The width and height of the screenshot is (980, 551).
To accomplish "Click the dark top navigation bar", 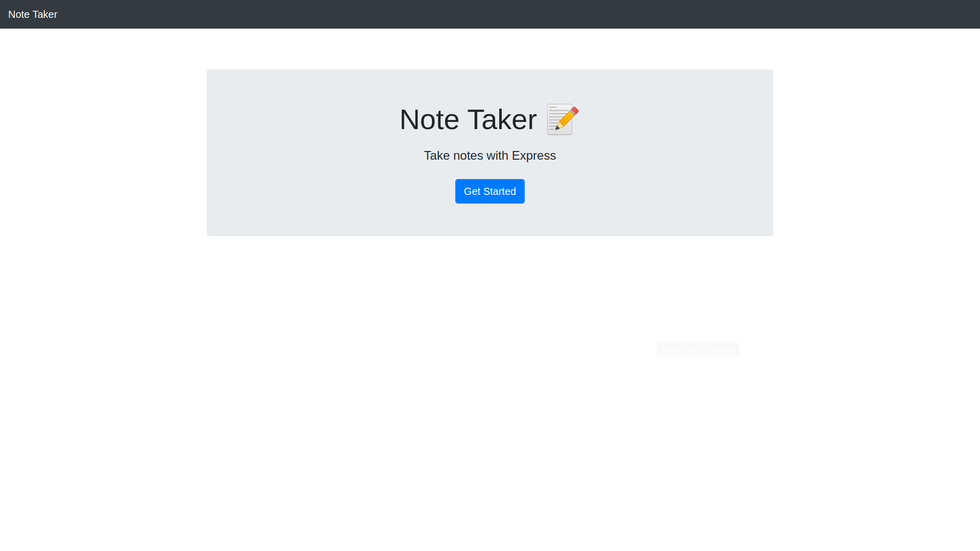I will click(490, 14).
